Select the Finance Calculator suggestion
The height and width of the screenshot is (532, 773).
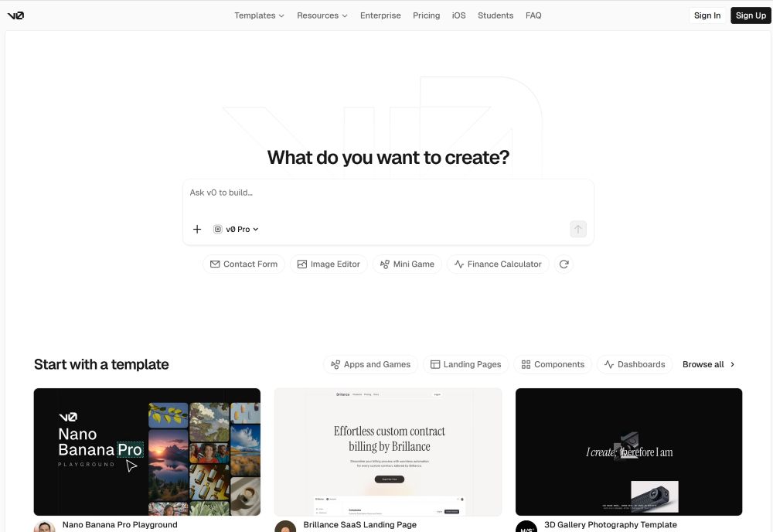tap(498, 264)
